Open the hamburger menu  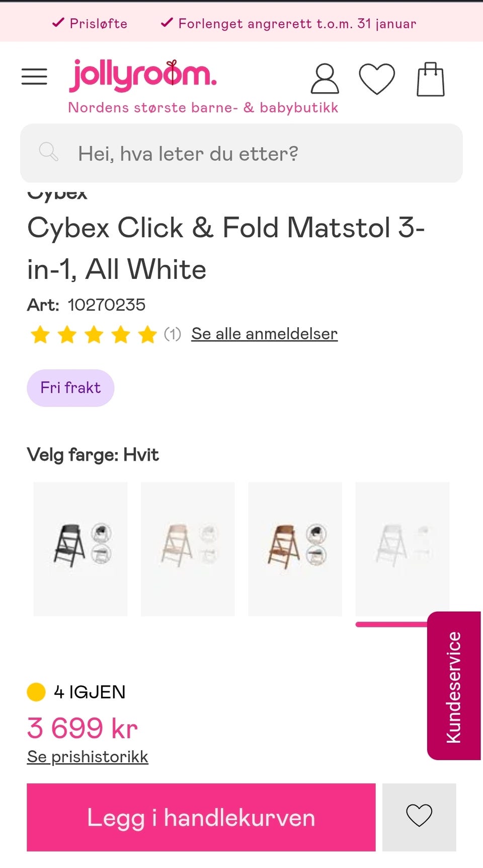(34, 77)
